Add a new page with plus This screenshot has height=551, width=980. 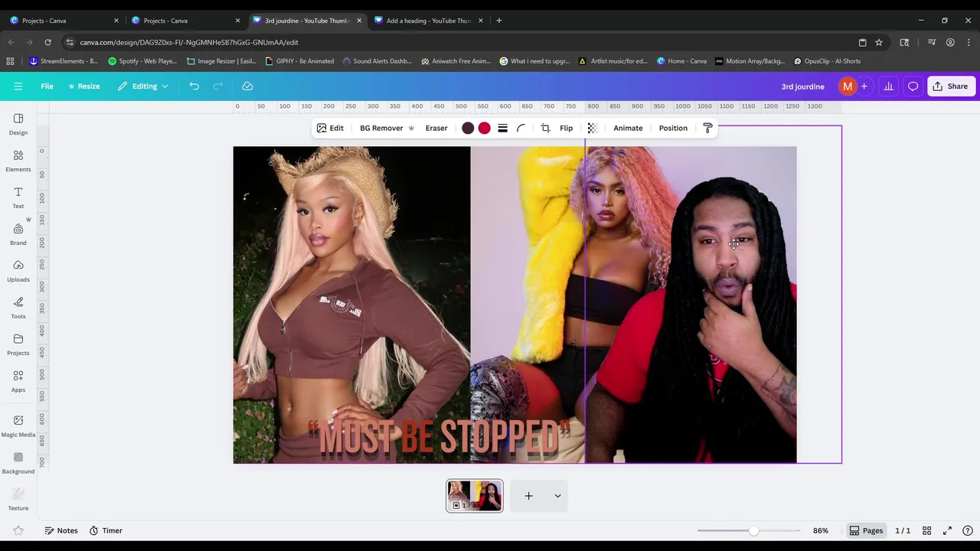coord(528,496)
